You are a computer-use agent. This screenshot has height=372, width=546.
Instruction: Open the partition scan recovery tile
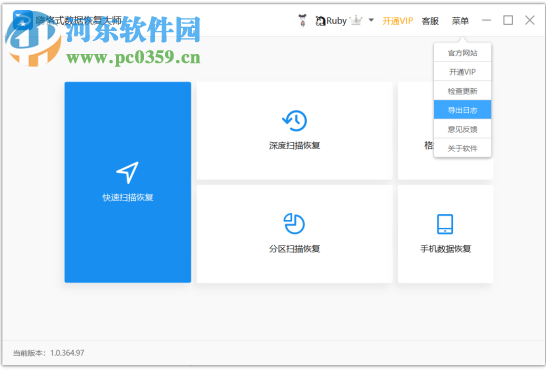pos(294,234)
